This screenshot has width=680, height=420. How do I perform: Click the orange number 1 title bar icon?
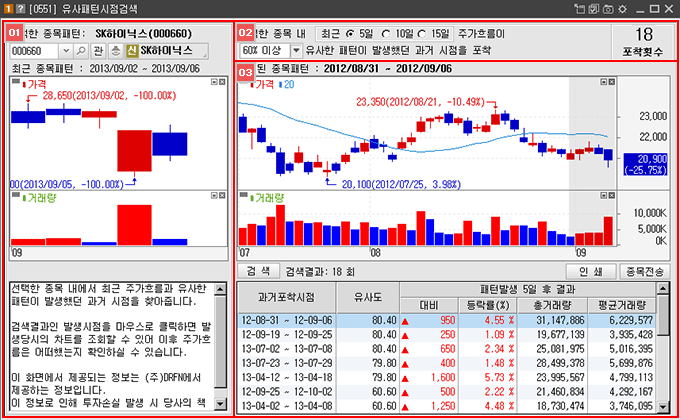8,9
